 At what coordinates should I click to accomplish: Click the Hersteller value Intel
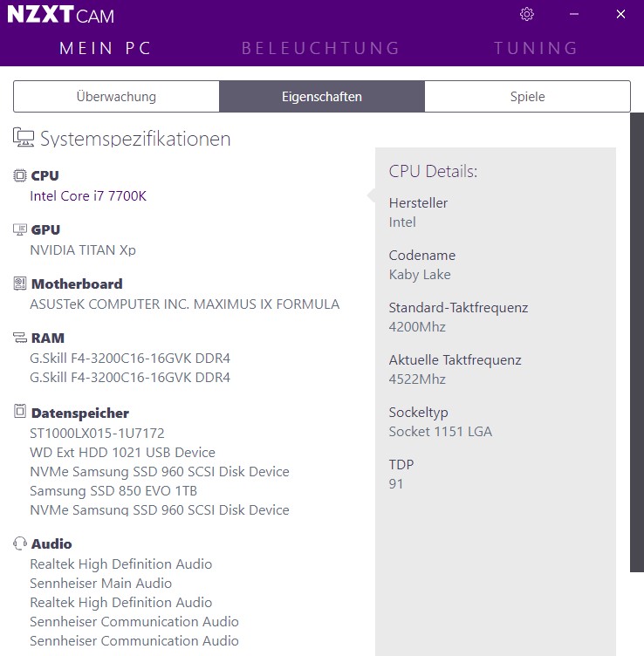[x=402, y=222]
